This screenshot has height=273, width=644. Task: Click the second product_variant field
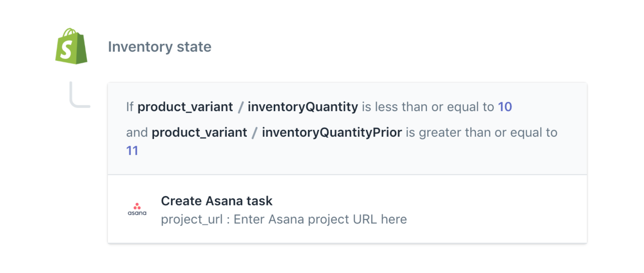pyautogui.click(x=199, y=132)
